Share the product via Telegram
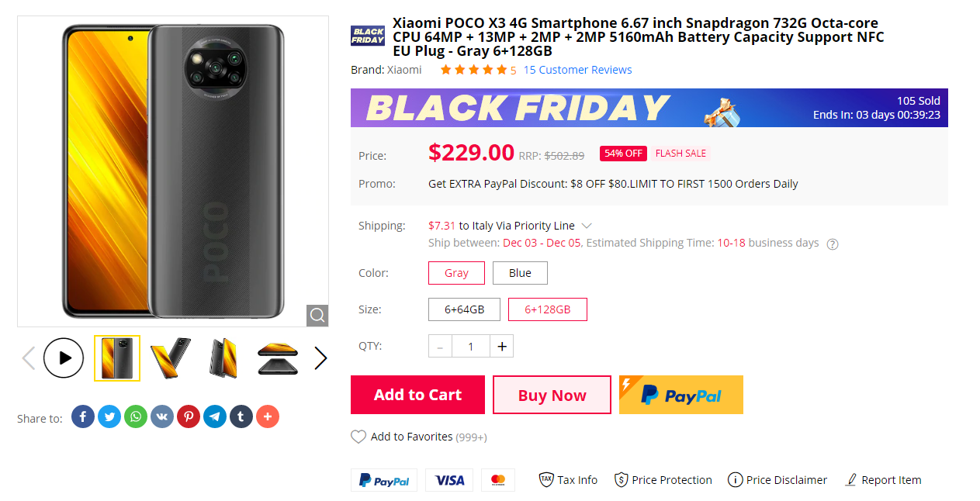This screenshot has width=980, height=501. pos(215,416)
